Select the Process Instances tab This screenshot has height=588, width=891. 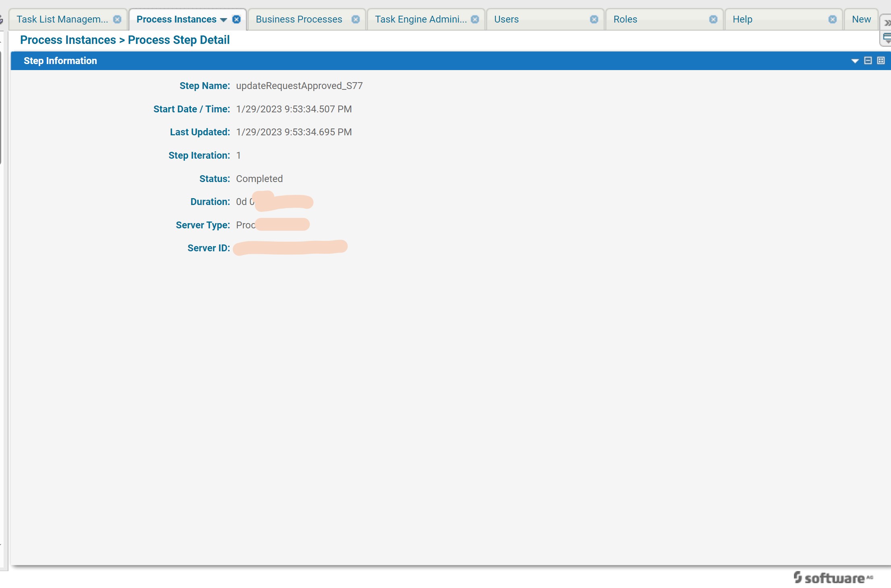point(176,19)
